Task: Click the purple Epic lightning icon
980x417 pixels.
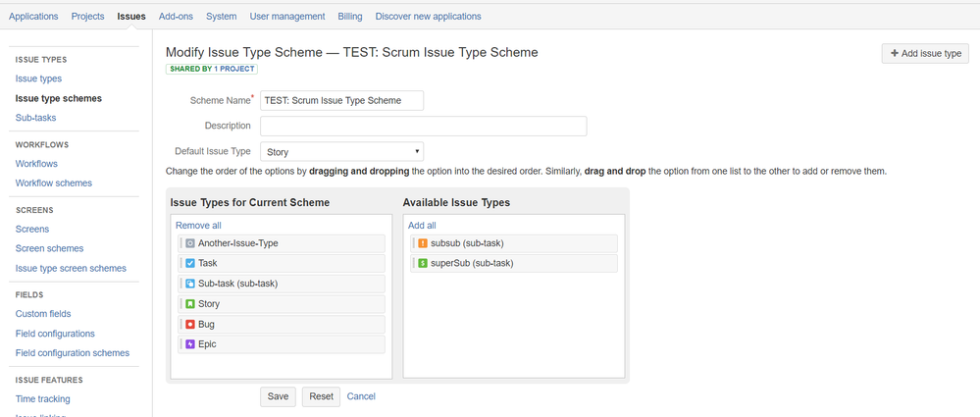Action: pyautogui.click(x=190, y=343)
